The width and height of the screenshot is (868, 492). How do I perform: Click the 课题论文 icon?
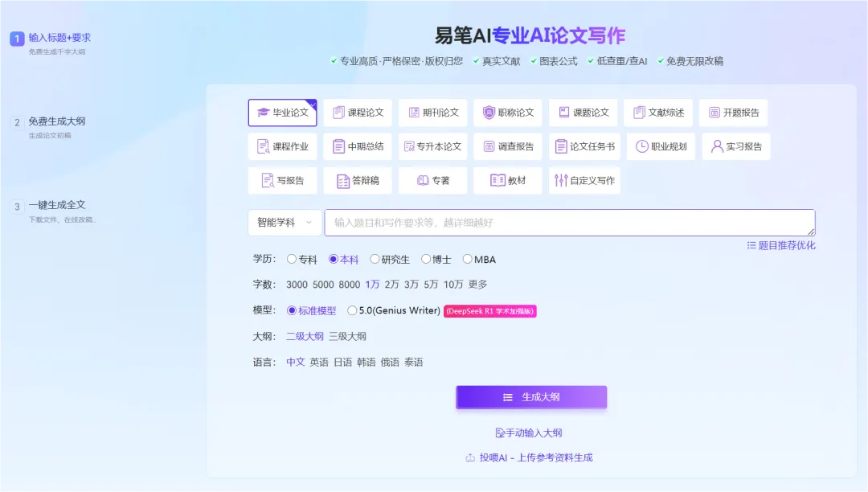click(564, 113)
